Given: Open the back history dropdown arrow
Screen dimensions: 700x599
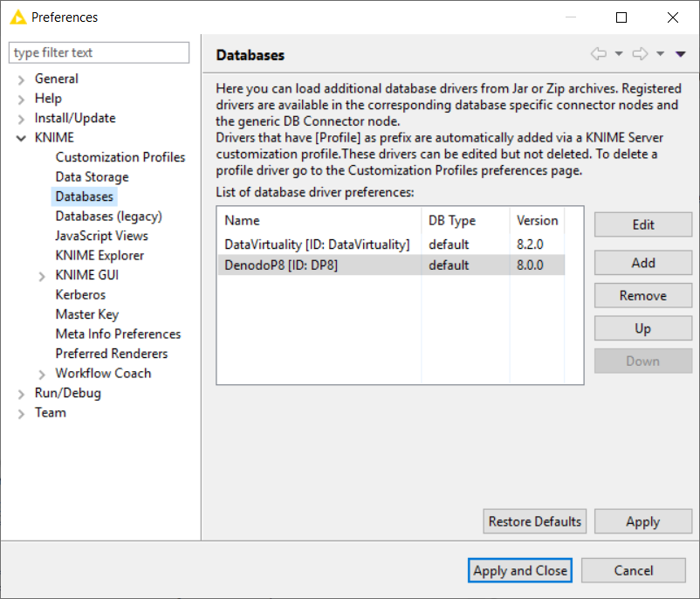Looking at the screenshot, I should click(619, 54).
